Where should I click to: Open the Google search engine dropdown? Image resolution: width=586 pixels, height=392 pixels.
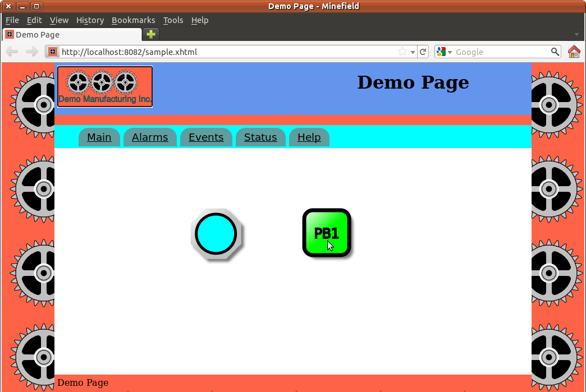[444, 52]
